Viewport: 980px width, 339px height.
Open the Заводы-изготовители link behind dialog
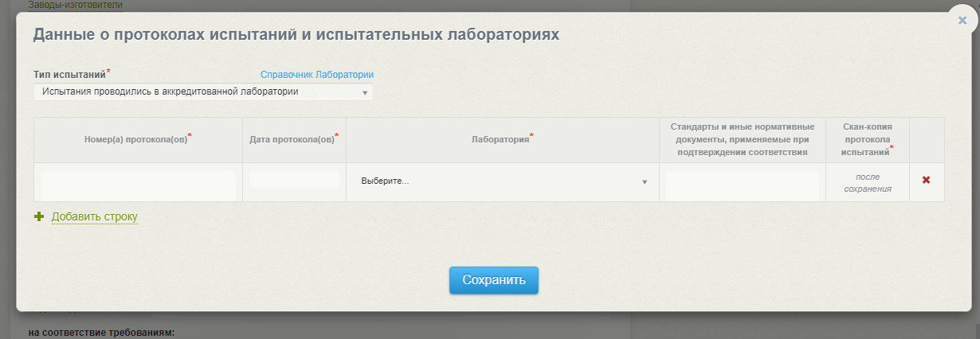(x=75, y=5)
